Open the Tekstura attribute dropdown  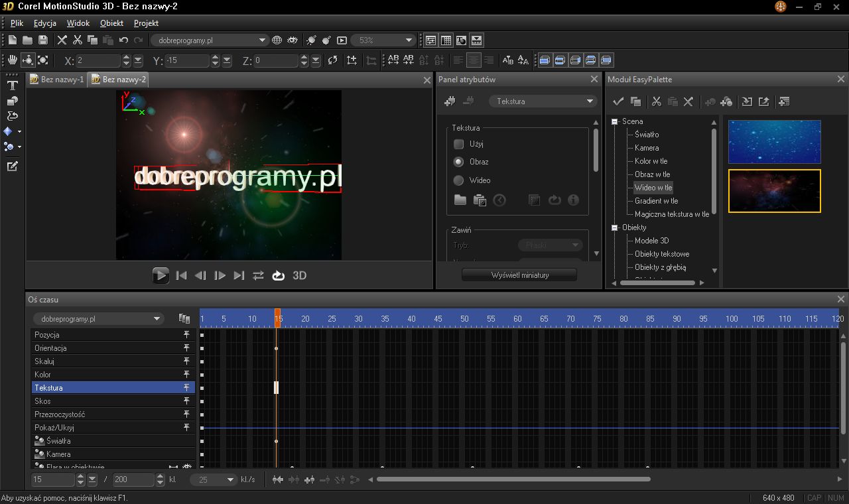[543, 101]
